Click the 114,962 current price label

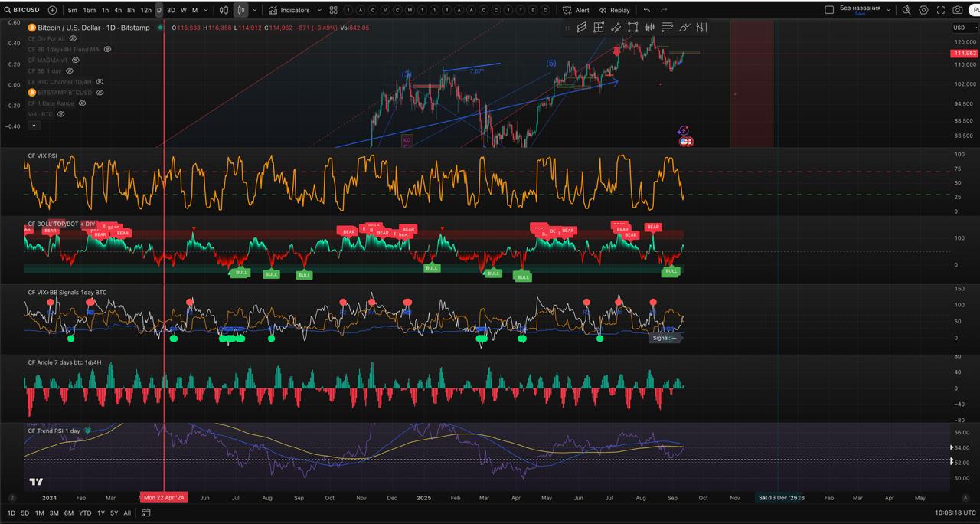point(964,53)
